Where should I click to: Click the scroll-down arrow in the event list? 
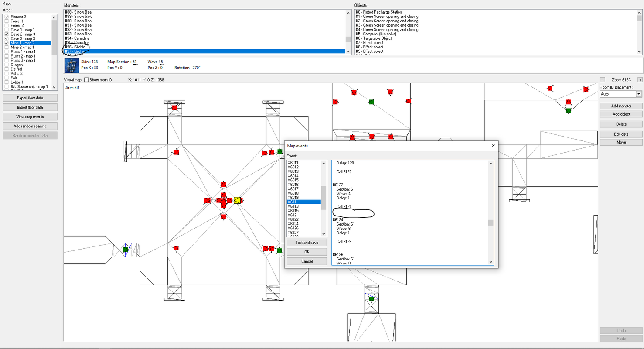click(x=324, y=234)
